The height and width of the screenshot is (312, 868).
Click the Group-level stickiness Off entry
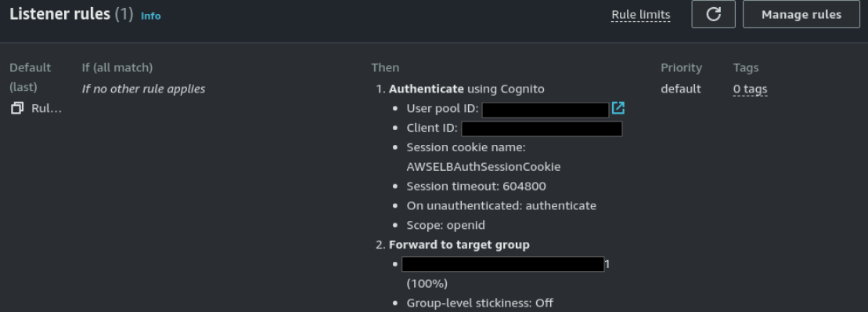pyautogui.click(x=479, y=303)
